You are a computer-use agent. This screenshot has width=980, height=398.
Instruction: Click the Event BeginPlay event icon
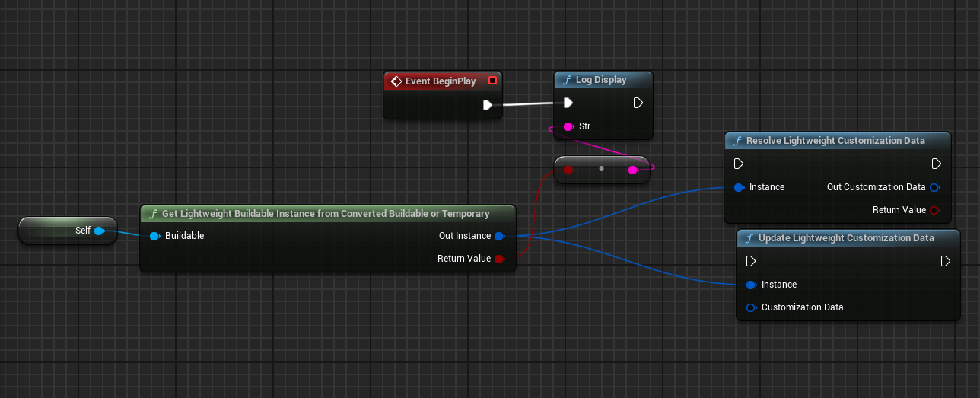(x=396, y=81)
